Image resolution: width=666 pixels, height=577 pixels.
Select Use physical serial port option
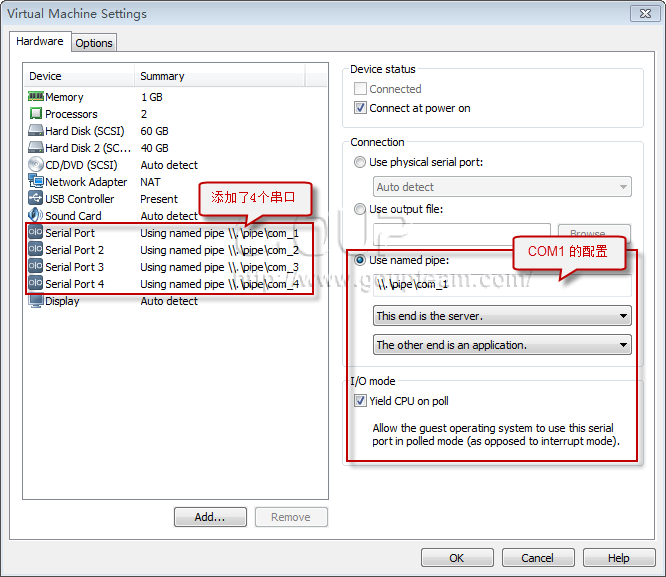pos(360,162)
